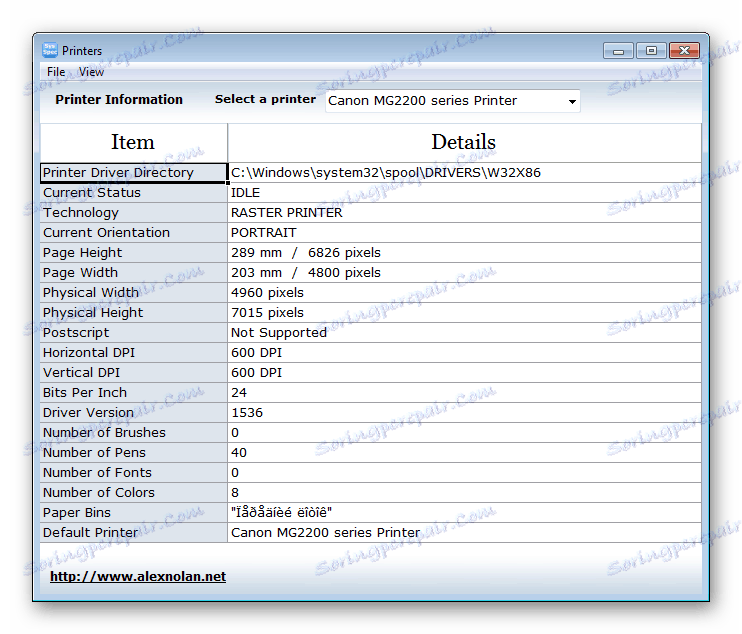Minimize the Printers window
This screenshot has width=742, height=634.
coord(618,51)
